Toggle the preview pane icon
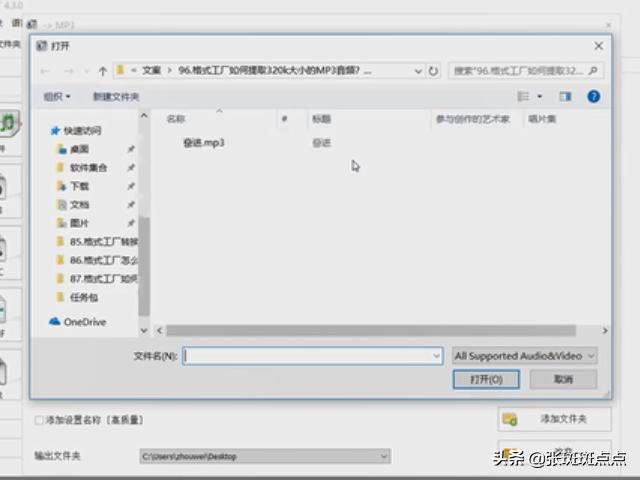The width and height of the screenshot is (640, 480). [565, 96]
